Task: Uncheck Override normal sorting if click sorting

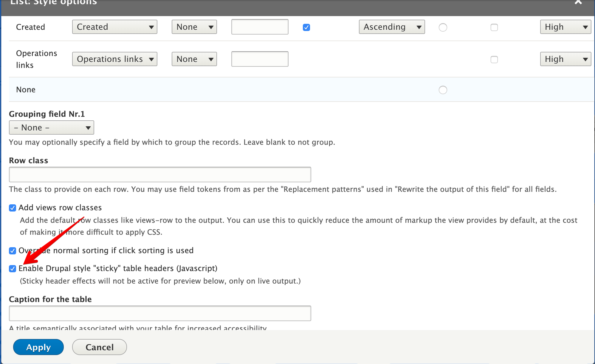Action: point(12,251)
